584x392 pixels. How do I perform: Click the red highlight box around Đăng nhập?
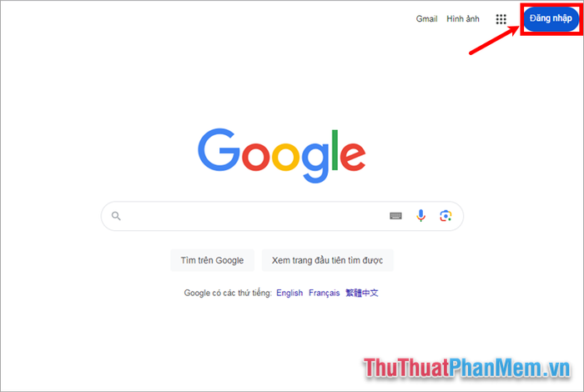point(551,19)
